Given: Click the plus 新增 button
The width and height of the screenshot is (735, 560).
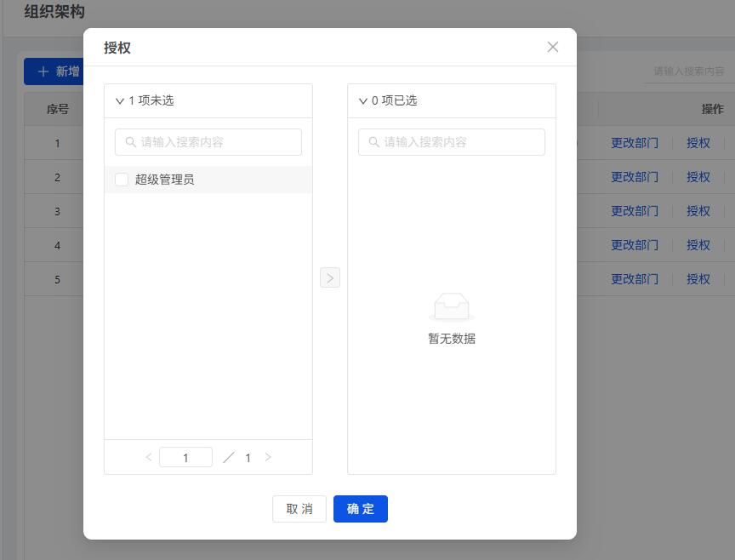Looking at the screenshot, I should click(54, 71).
